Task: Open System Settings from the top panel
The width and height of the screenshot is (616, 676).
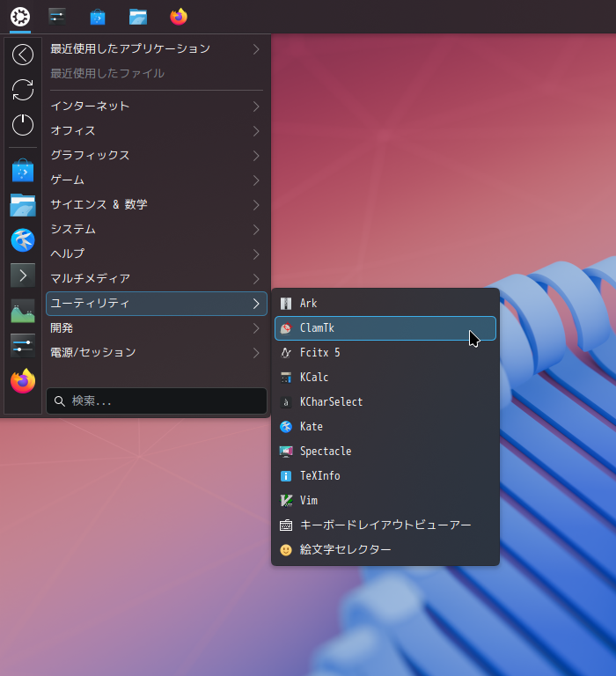Action: [57, 17]
